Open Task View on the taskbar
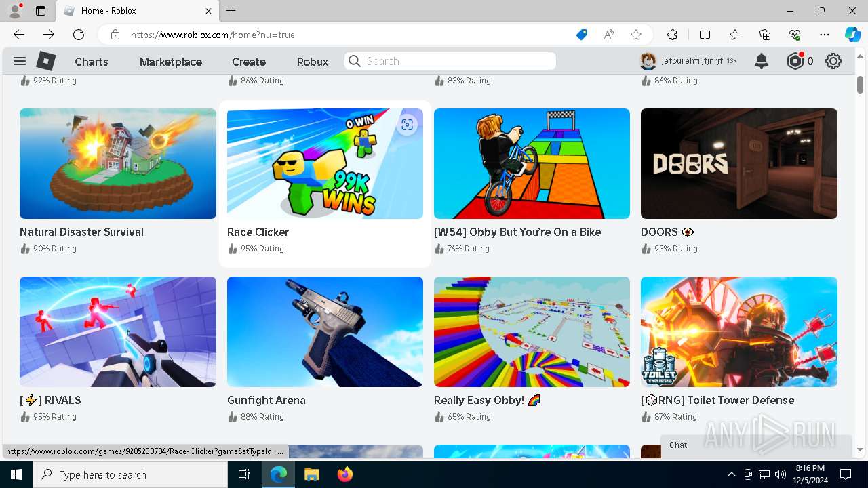 (244, 474)
